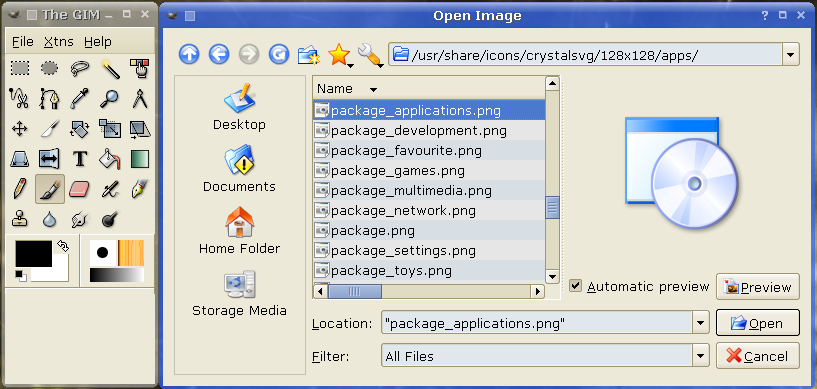Viewport: 817px width, 389px height.
Task: Reset colors to default black and white
Action: (x=21, y=276)
